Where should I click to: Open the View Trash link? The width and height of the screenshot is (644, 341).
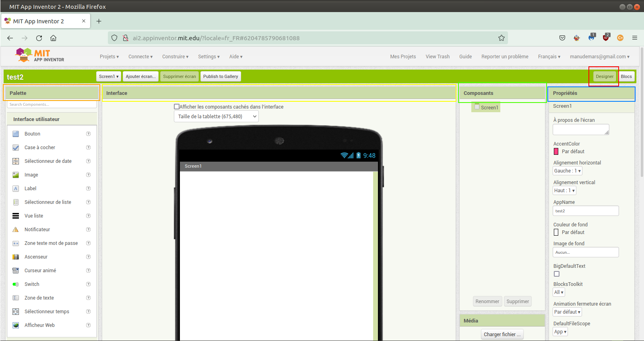(438, 57)
